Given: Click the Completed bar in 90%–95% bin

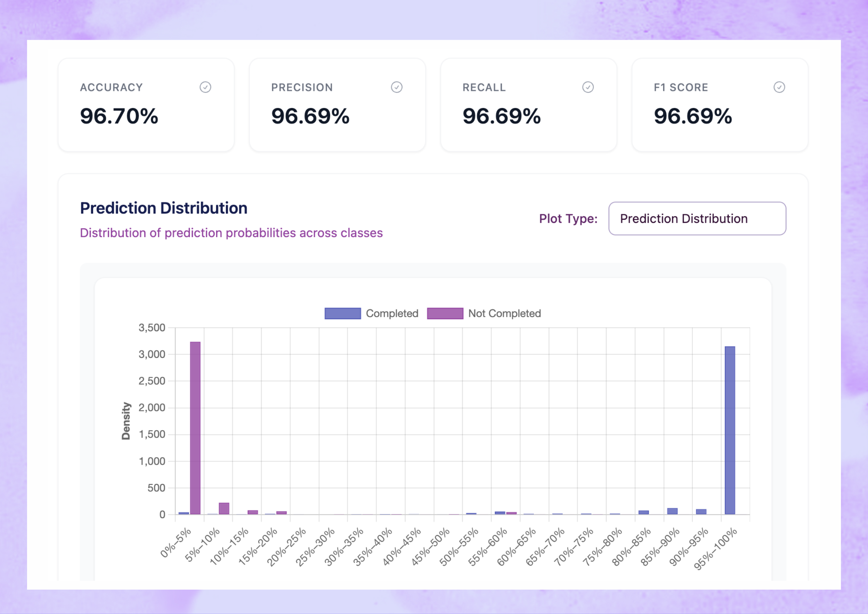Looking at the screenshot, I should pyautogui.click(x=701, y=511).
